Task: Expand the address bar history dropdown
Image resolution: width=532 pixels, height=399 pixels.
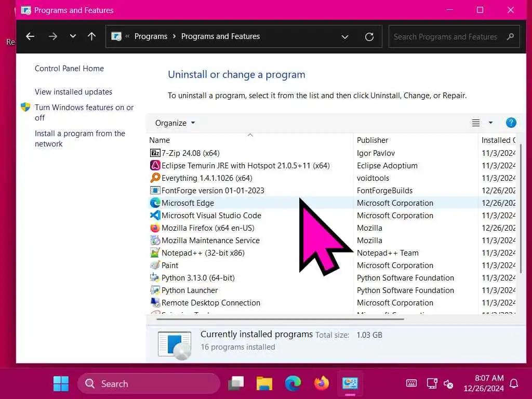Action: point(345,37)
